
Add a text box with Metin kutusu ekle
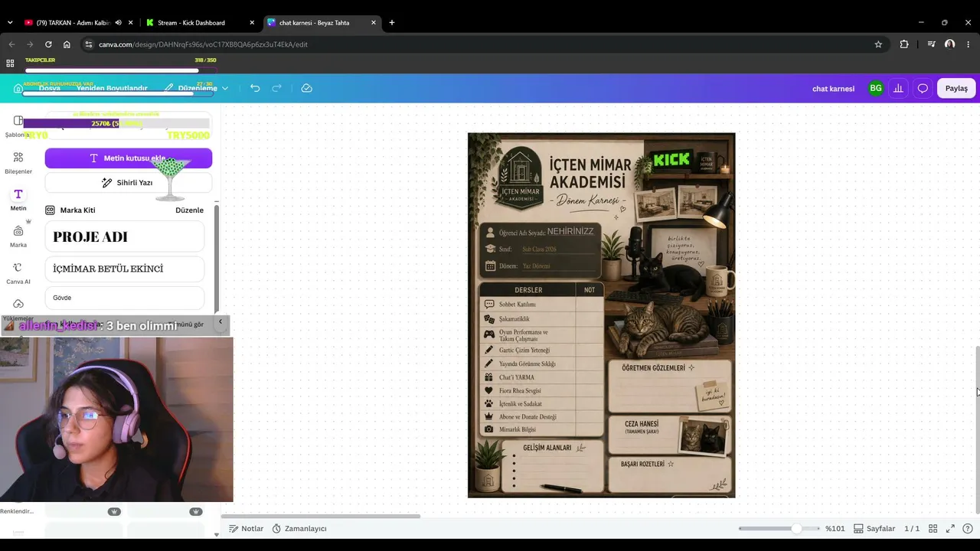(129, 158)
